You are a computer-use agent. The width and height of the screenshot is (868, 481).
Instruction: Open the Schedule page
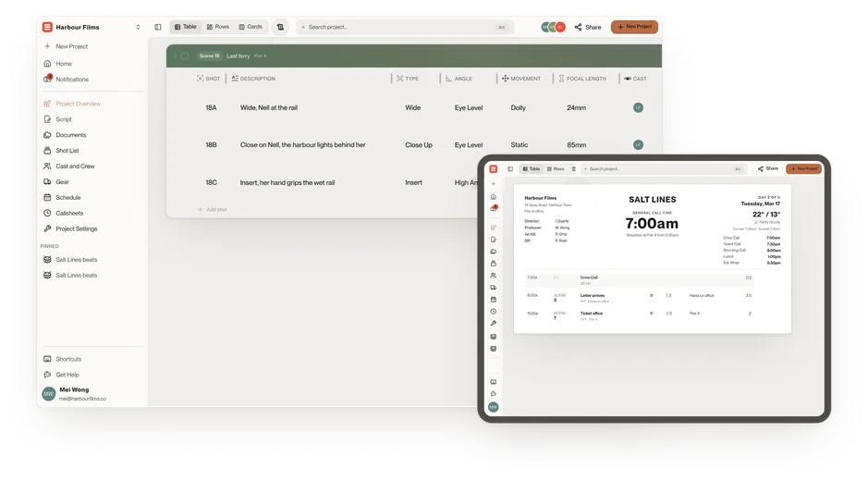62,197
